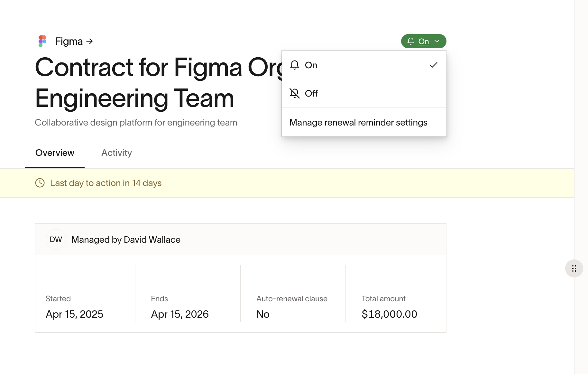Click the Figma logo icon
Image resolution: width=588 pixels, height=374 pixels.
pos(42,41)
